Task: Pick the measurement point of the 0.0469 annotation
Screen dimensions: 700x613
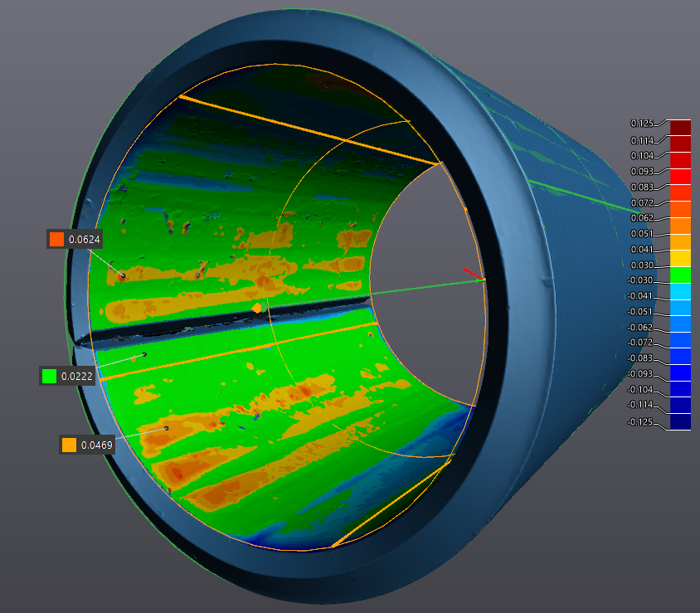Action: 167,428
